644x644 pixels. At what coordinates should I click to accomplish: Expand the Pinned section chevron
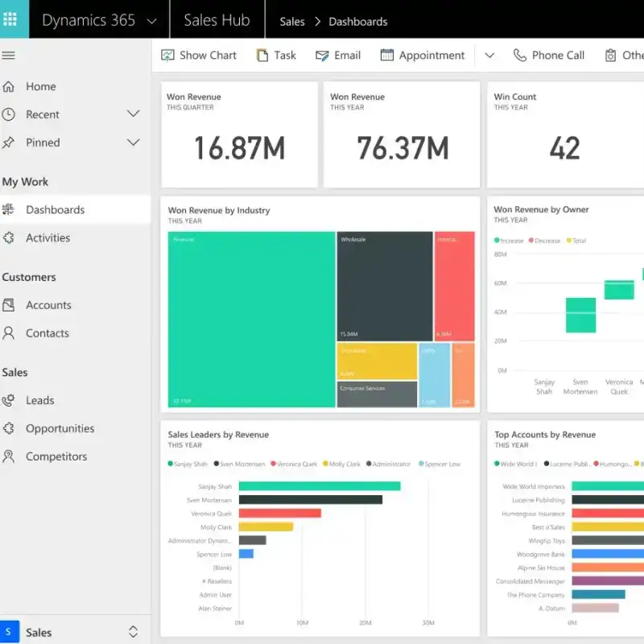(133, 142)
